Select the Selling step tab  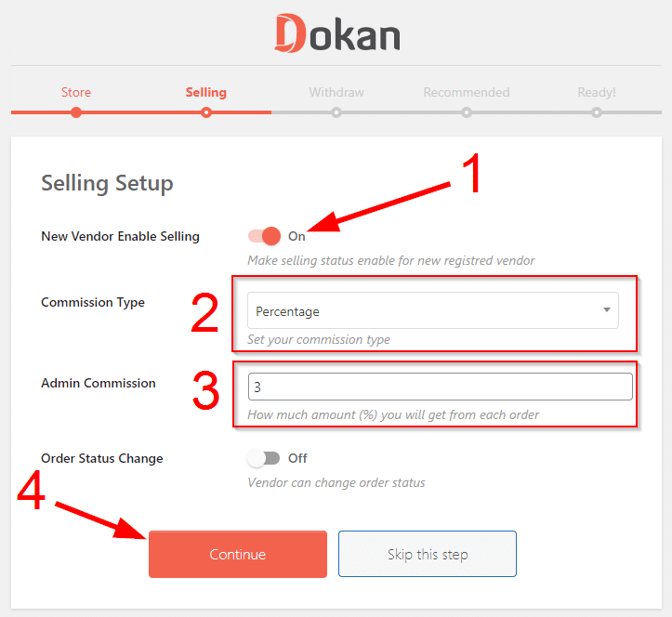206,92
